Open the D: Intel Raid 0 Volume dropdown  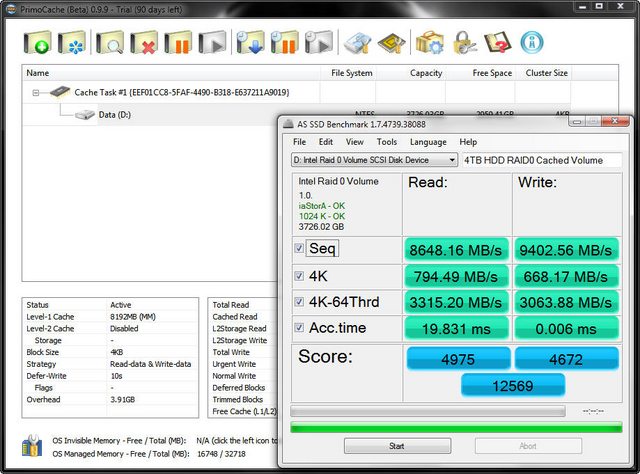(374, 160)
